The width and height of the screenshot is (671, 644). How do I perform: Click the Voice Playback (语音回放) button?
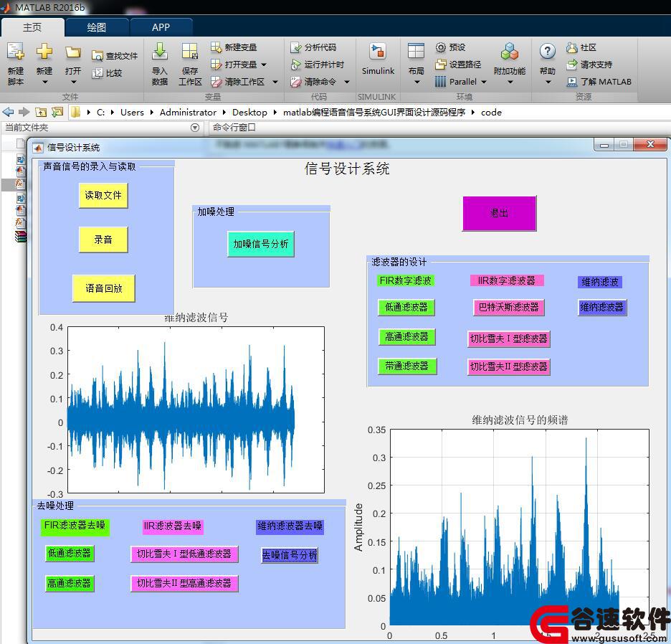103,288
